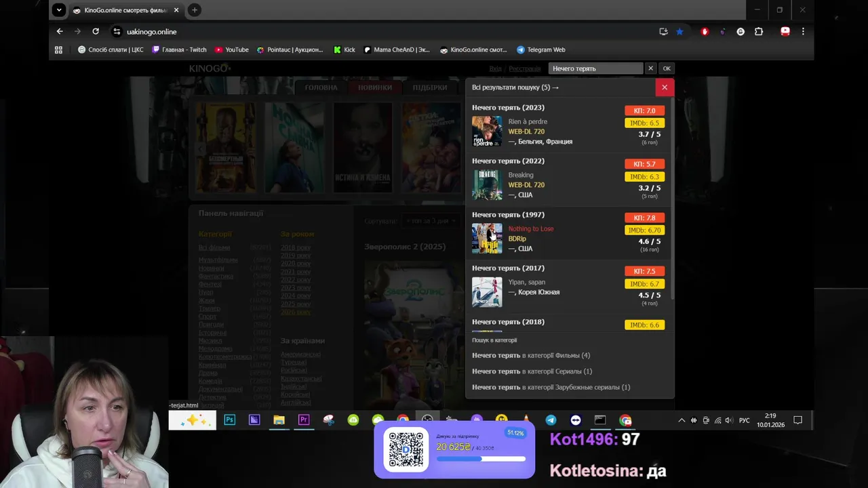Select the Nothing to Lose poster thumbnail
The height and width of the screenshot is (488, 868).
487,239
